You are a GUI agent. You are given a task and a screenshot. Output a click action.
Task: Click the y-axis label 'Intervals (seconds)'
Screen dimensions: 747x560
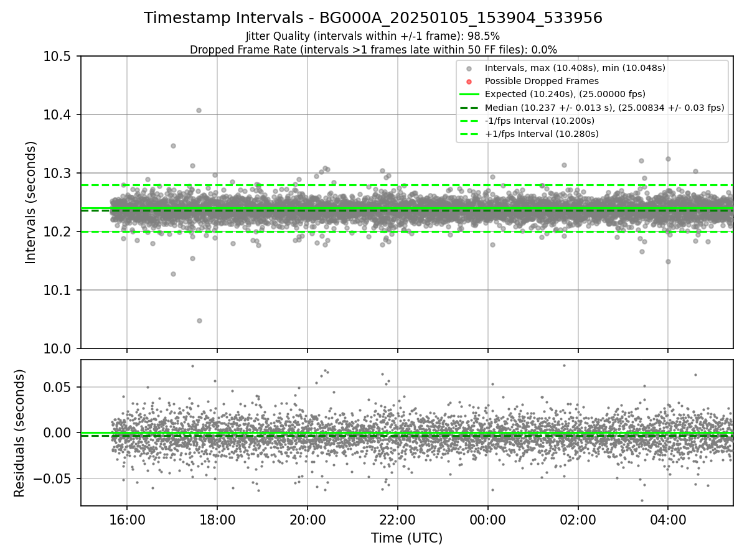[x=31, y=202]
